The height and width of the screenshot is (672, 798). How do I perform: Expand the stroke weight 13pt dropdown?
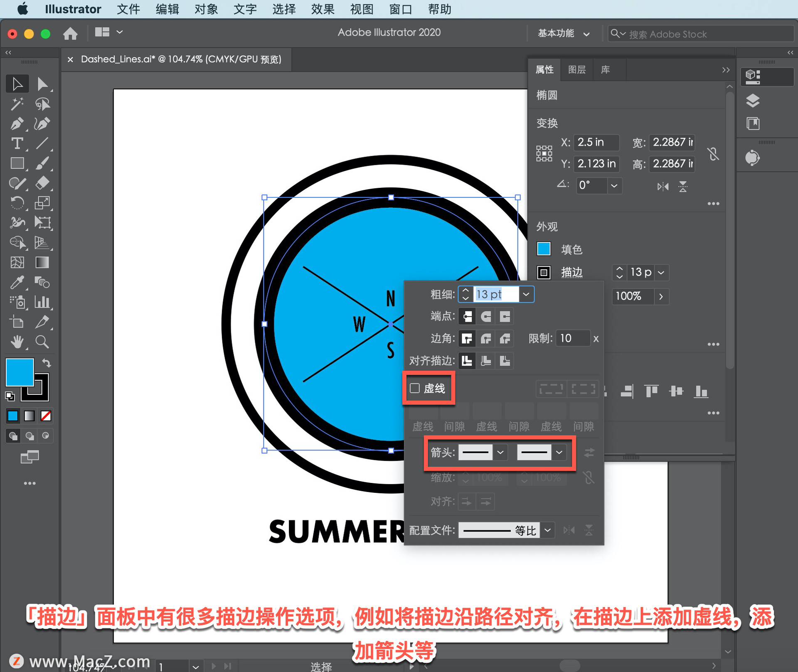[x=529, y=294]
